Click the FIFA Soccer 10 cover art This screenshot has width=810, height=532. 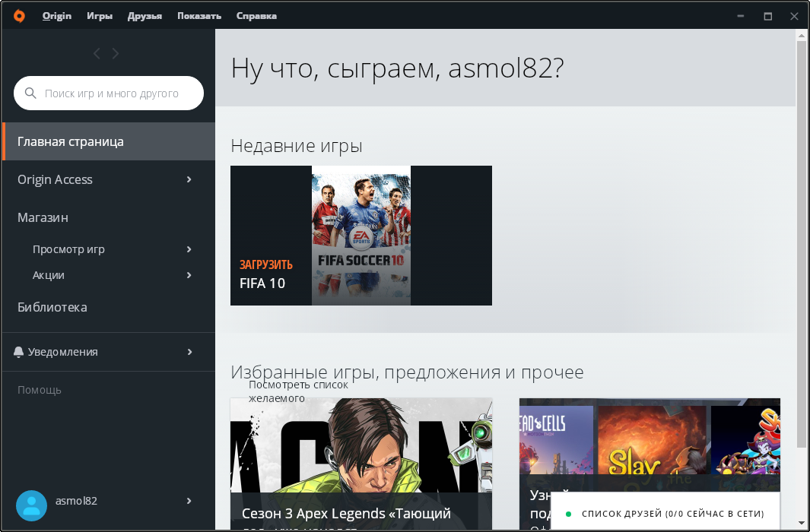[x=361, y=236]
